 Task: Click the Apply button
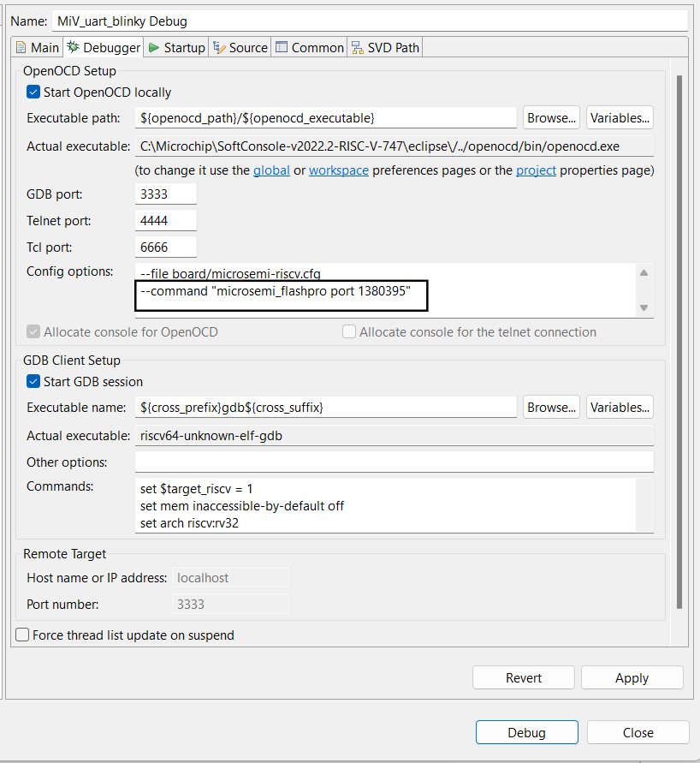pyautogui.click(x=632, y=678)
